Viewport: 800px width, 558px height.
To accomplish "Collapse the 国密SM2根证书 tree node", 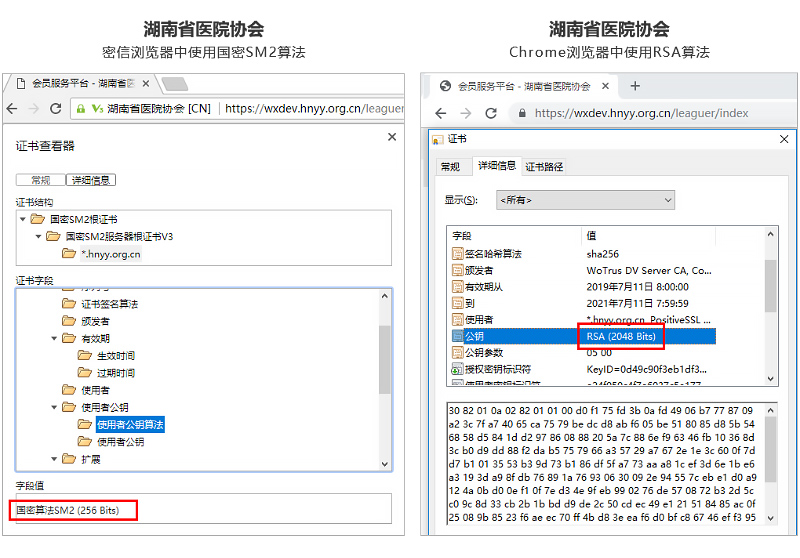I will 22,219.
